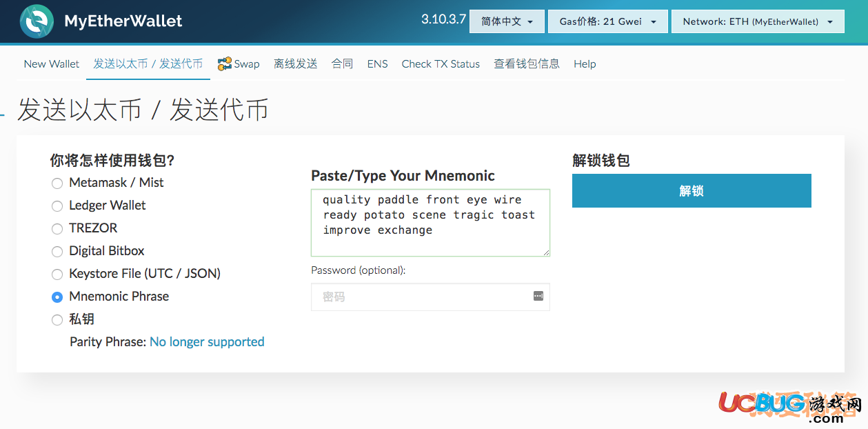Click the password field keypad icon

538,296
